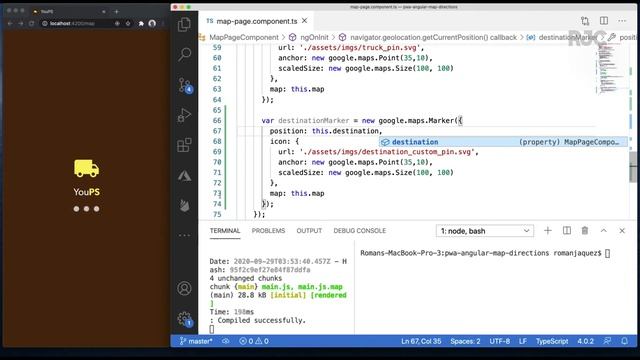640x360 pixels.
Task: Accept the 'destination' autocomplete suggestion
Action: click(503, 142)
